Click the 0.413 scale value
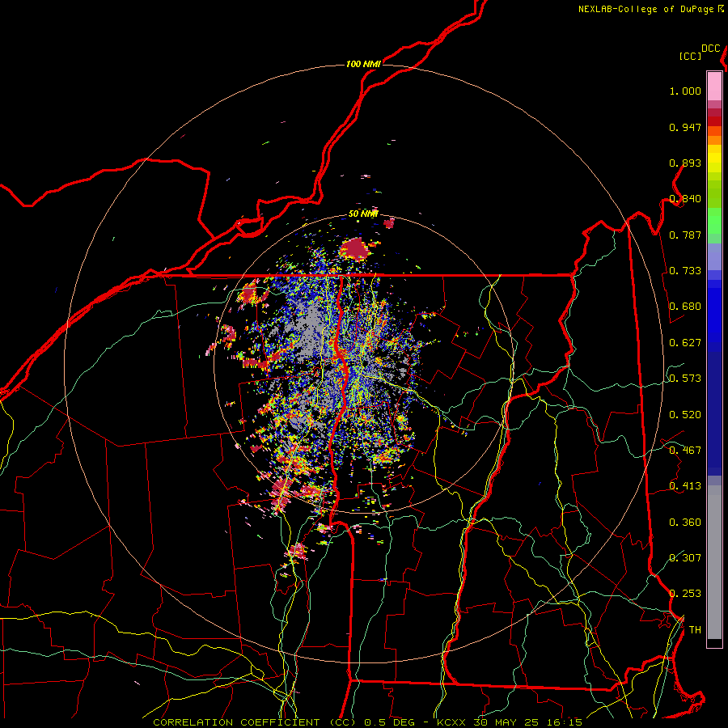The image size is (728, 728). (685, 486)
